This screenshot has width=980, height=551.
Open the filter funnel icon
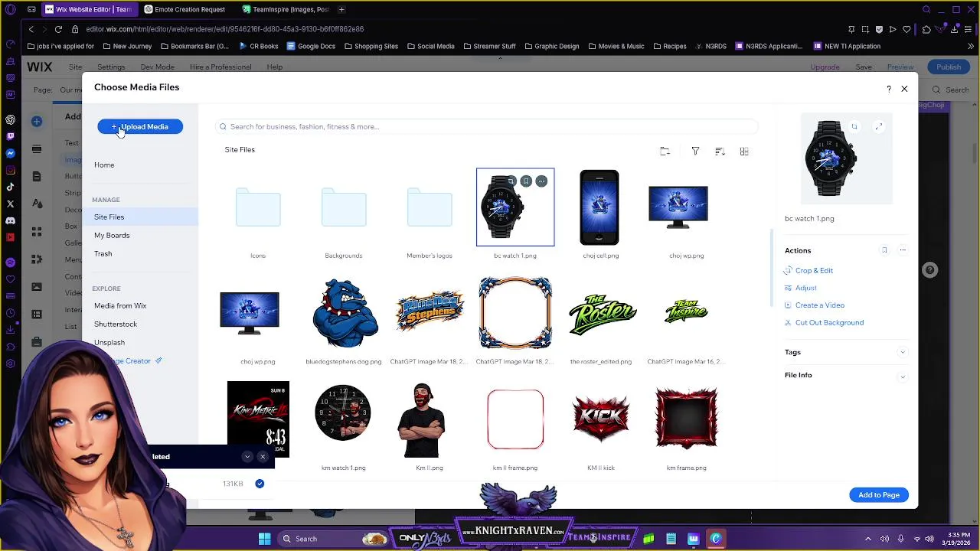tap(695, 152)
